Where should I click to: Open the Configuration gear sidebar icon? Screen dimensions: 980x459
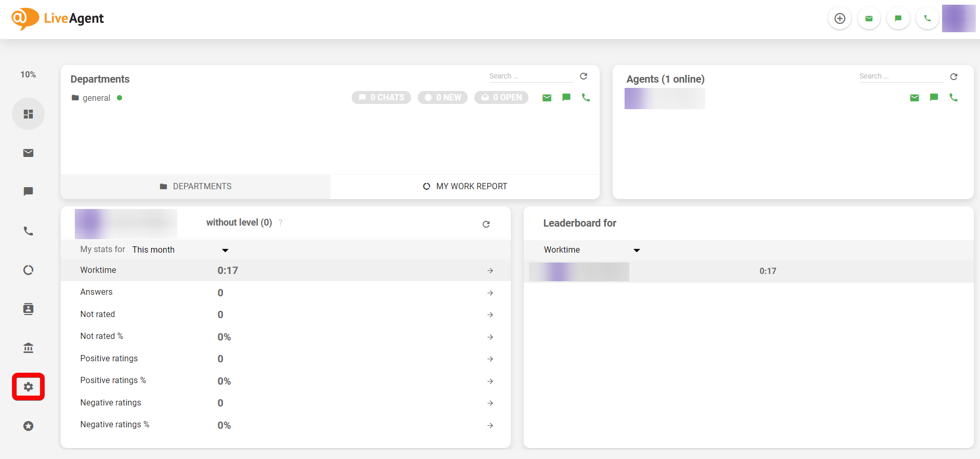pos(28,387)
